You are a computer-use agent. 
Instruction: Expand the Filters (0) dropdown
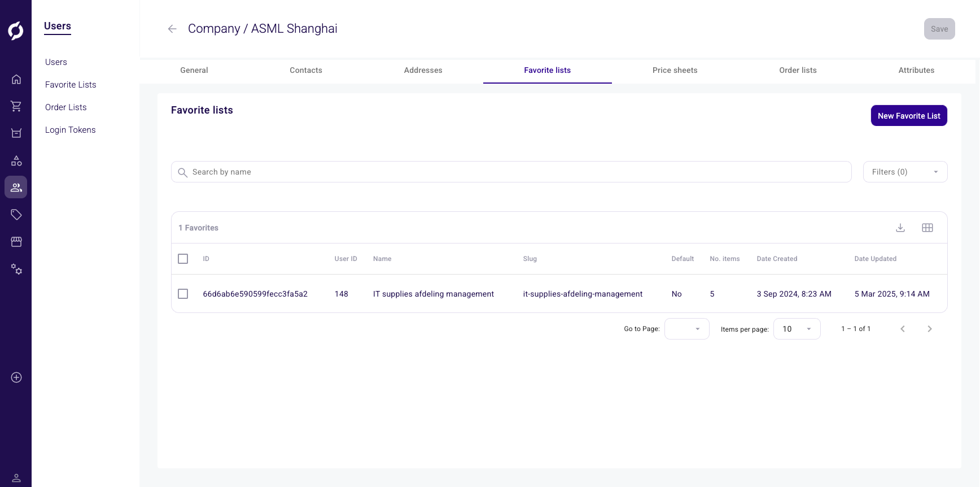905,172
